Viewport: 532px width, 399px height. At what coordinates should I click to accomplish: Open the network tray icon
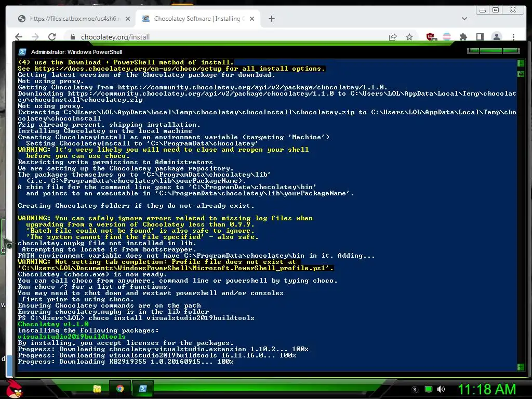429,390
